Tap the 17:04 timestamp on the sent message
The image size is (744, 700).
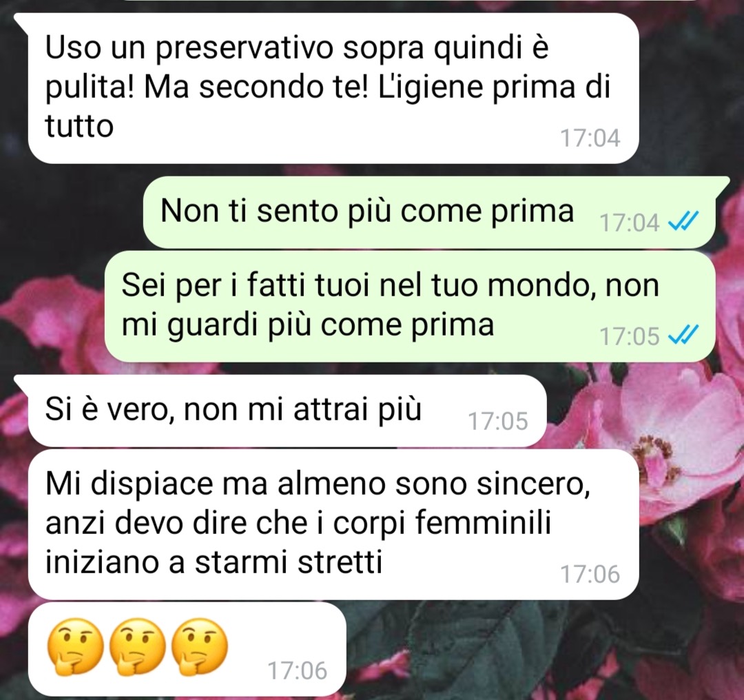click(x=629, y=222)
